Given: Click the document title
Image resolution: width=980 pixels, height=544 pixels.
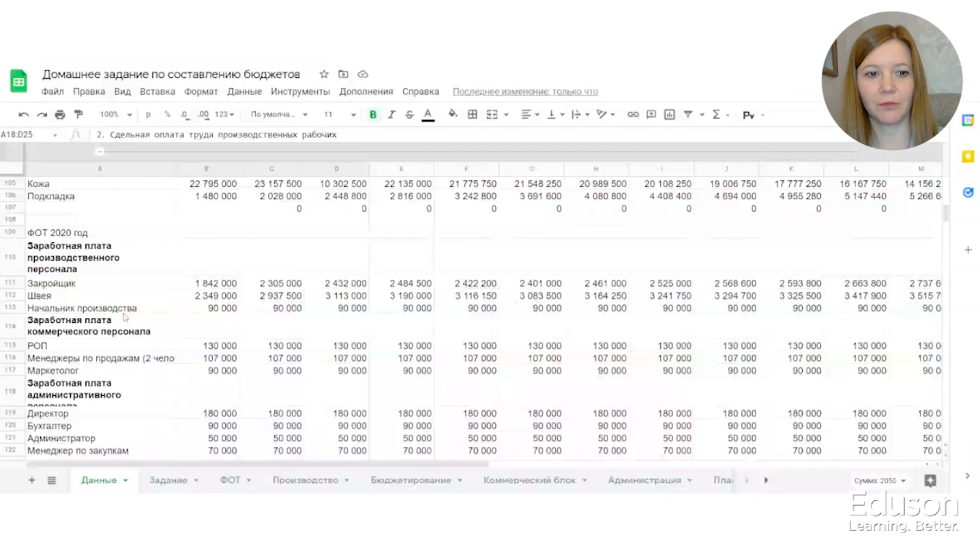Looking at the screenshot, I should [171, 74].
